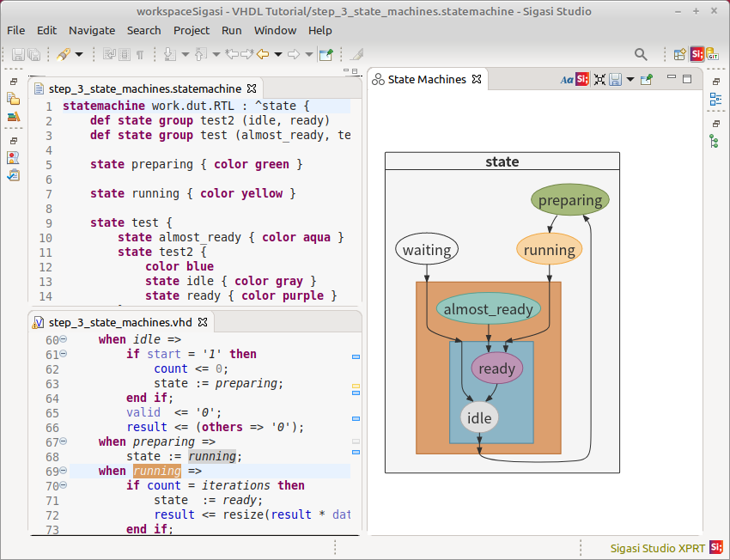
Task: Click the almost_ready state node
Action: coord(489,308)
